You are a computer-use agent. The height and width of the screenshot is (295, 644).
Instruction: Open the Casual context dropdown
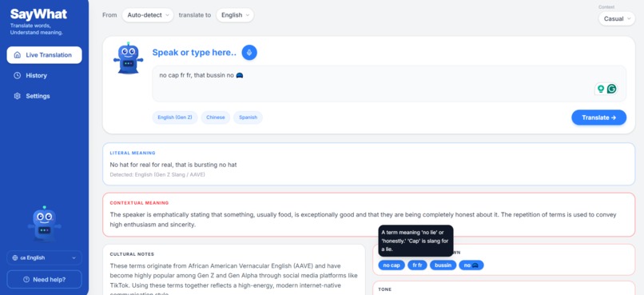coord(617,18)
